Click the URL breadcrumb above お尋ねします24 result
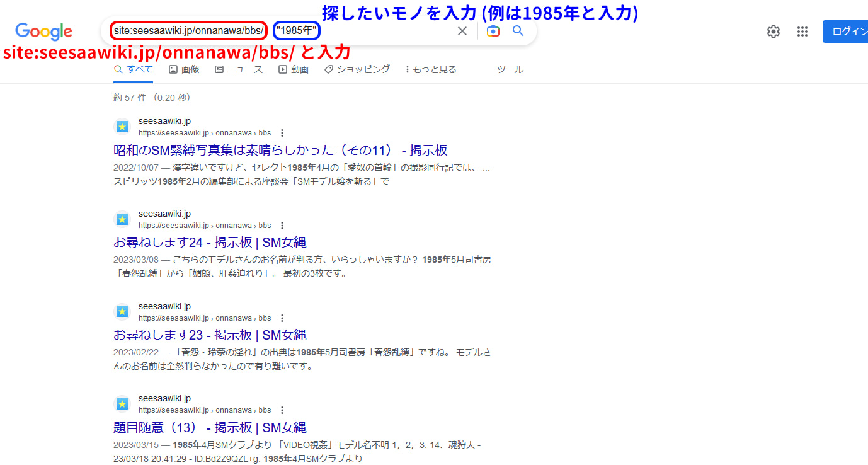868x465 pixels. click(x=205, y=226)
